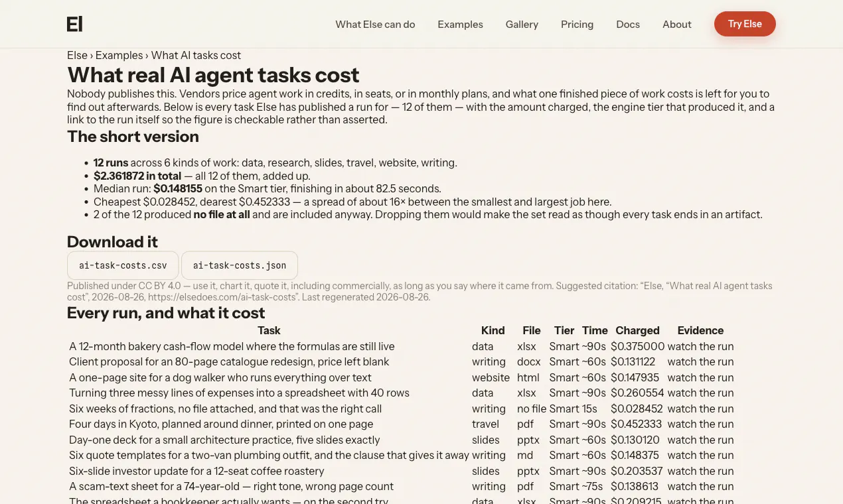Select the Examples breadcrumb link

tap(119, 56)
